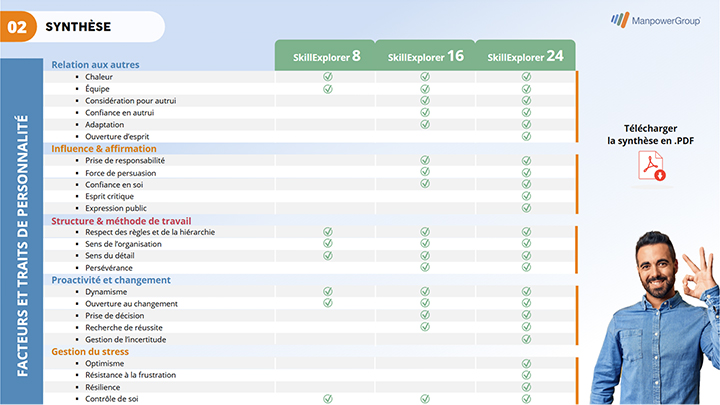This screenshot has width=720, height=405.
Task: Click Ouverture d'esprit checkmark under SkillExplorer 24
Action: click(x=526, y=136)
